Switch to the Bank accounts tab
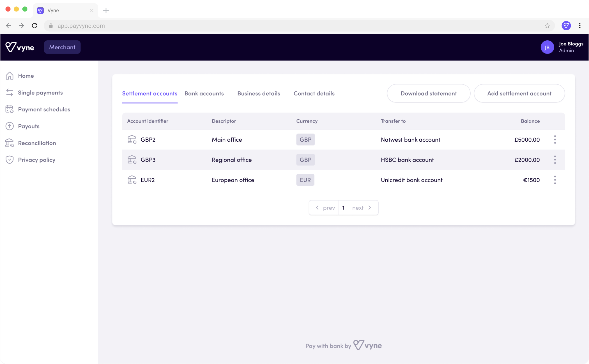The height and width of the screenshot is (364, 589). click(x=204, y=93)
